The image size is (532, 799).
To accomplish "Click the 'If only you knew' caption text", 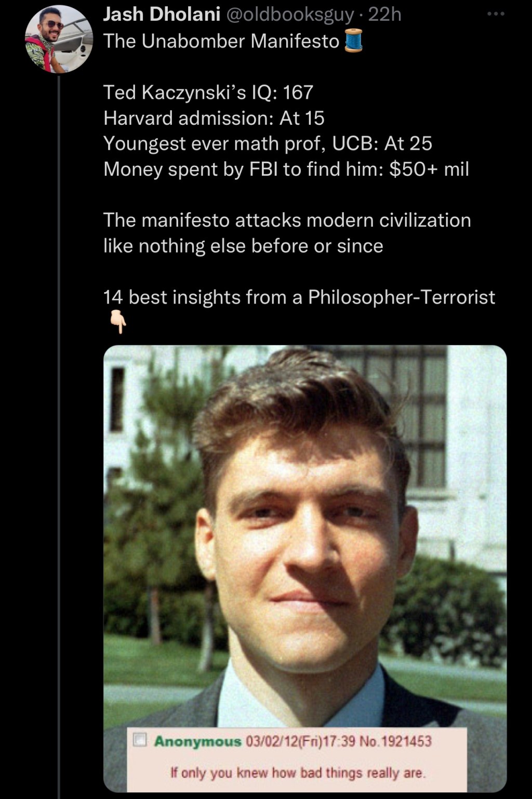I will point(298,772).
